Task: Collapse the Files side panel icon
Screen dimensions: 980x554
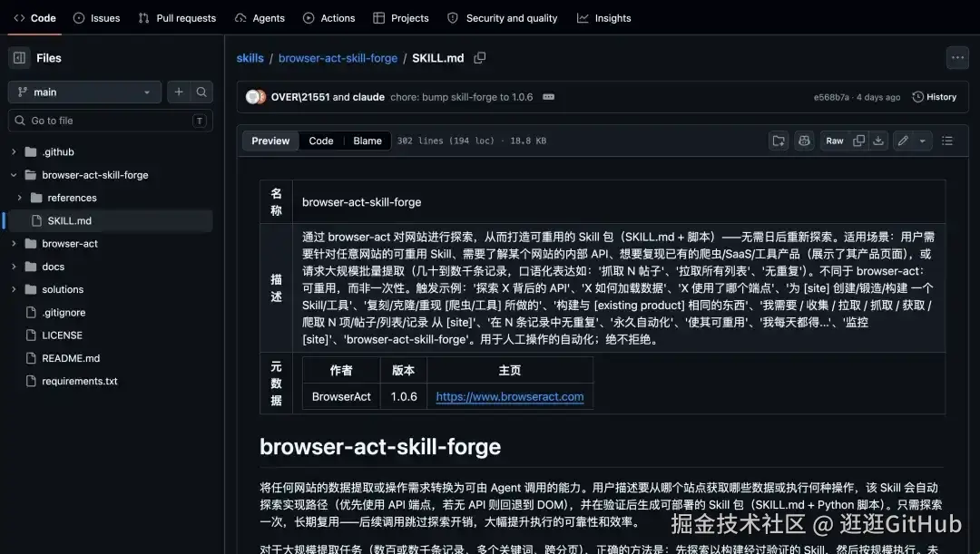Action: coord(19,58)
